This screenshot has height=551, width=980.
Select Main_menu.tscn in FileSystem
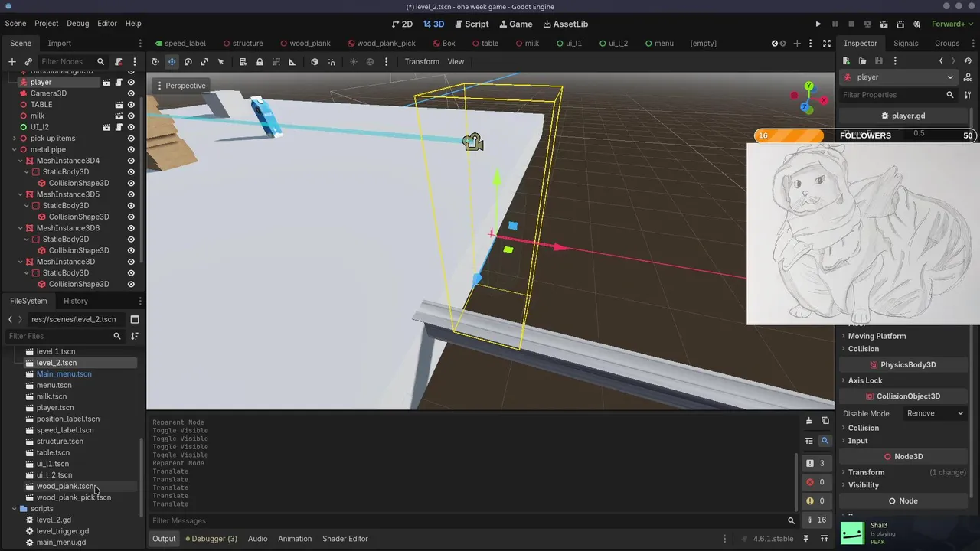pyautogui.click(x=64, y=374)
